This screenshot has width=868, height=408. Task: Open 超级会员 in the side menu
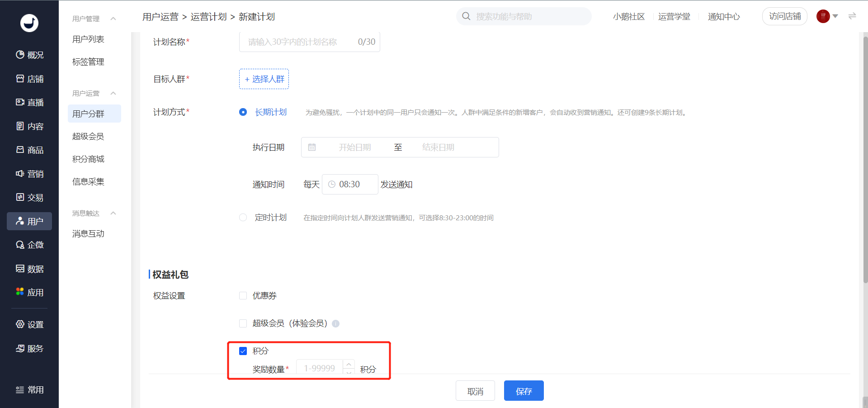pos(89,137)
